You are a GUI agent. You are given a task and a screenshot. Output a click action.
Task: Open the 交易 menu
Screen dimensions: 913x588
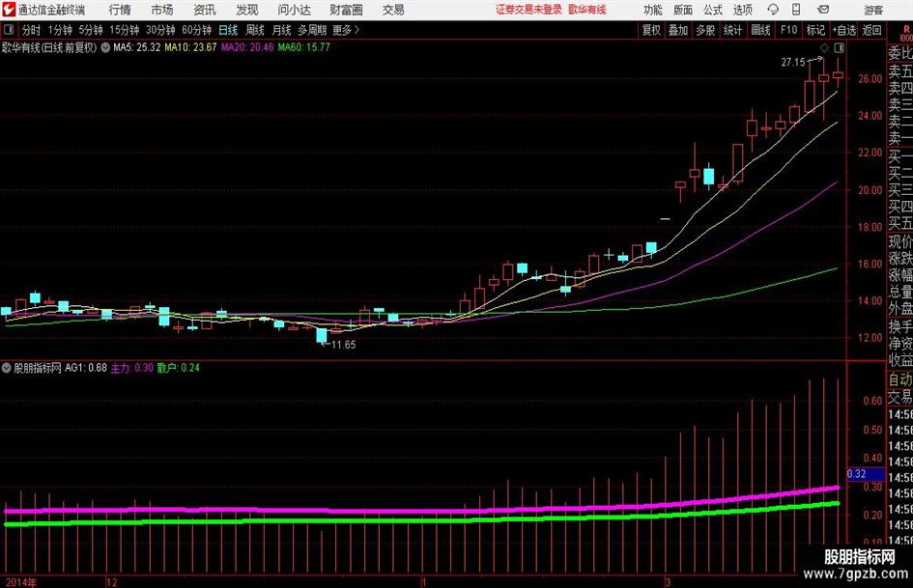[x=393, y=10]
